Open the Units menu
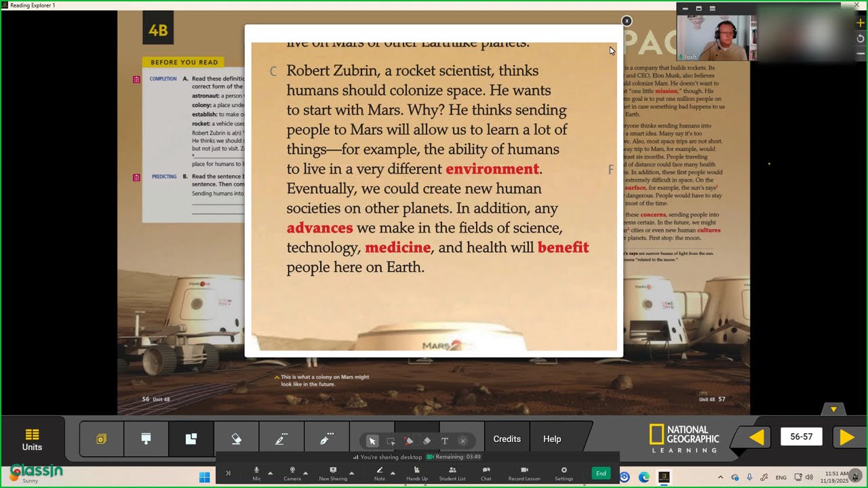This screenshot has width=868, height=488. pyautogui.click(x=32, y=440)
